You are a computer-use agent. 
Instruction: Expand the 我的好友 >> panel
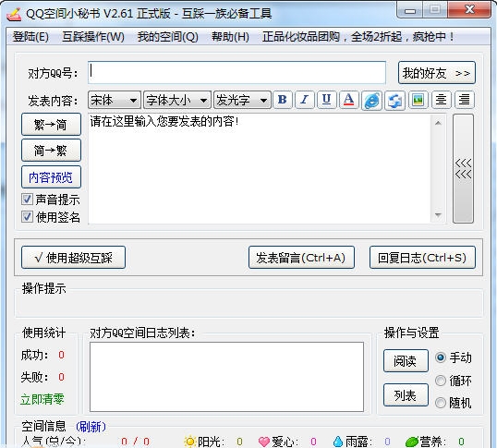pos(436,73)
